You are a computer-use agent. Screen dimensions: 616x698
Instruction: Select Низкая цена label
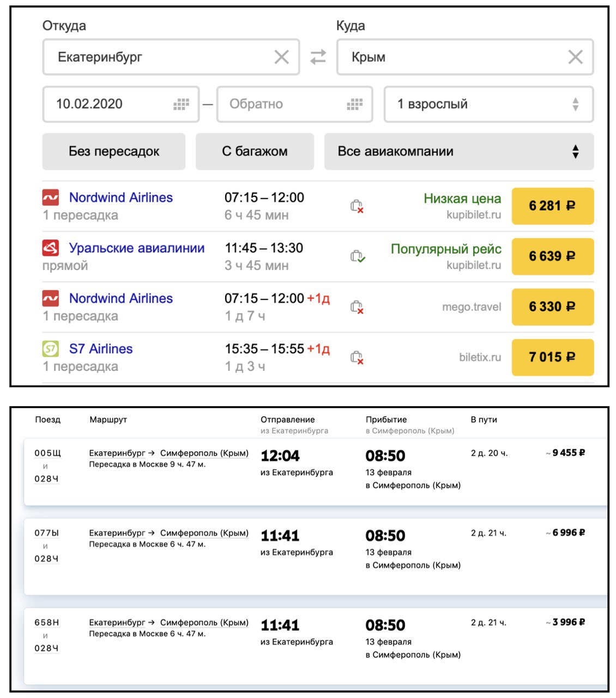pyautogui.click(x=462, y=198)
